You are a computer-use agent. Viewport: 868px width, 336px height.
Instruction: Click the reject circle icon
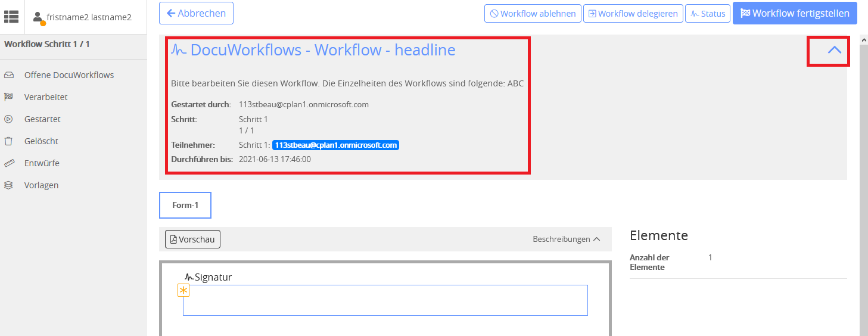494,14
